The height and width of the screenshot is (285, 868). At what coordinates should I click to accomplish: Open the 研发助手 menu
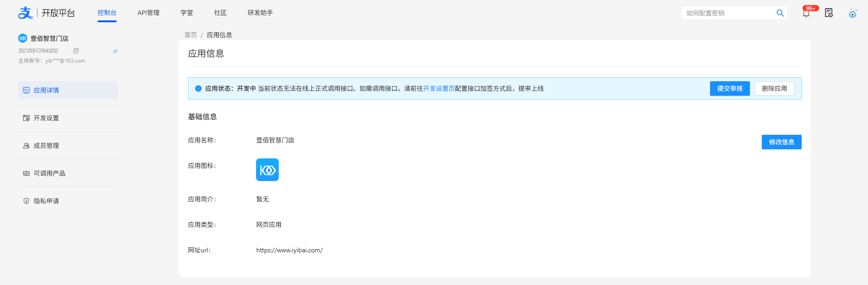260,13
